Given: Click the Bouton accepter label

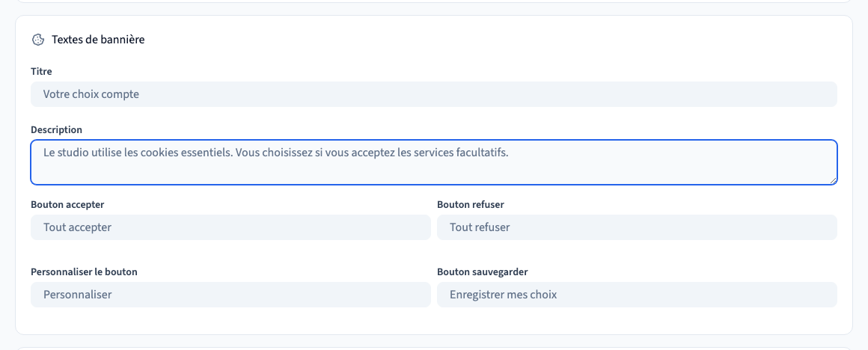Looking at the screenshot, I should pos(67,205).
